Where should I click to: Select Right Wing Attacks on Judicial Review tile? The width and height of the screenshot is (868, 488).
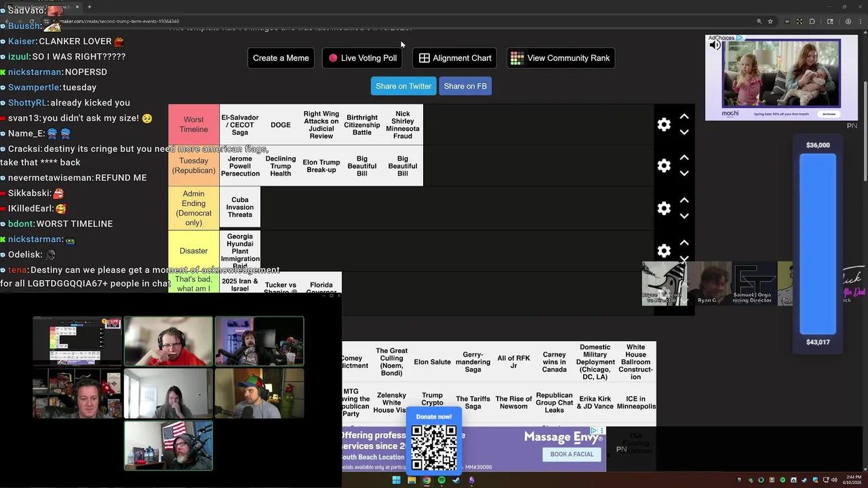coord(321,125)
